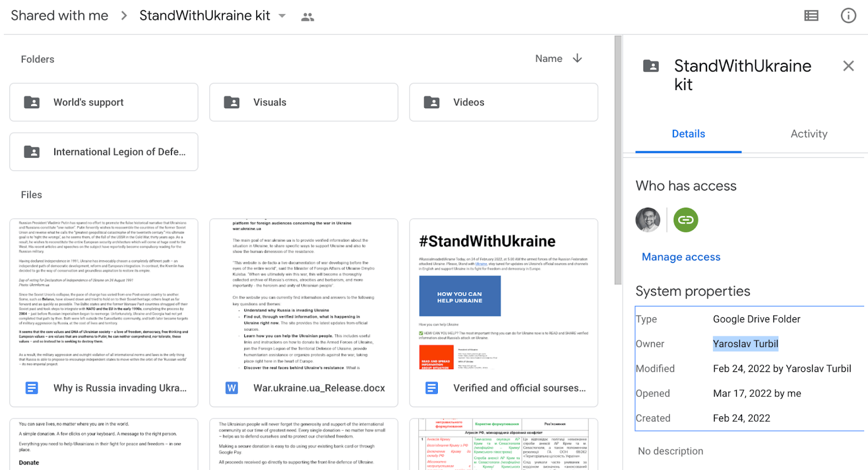Click the Folders section heading
The height and width of the screenshot is (470, 868).
tap(37, 59)
